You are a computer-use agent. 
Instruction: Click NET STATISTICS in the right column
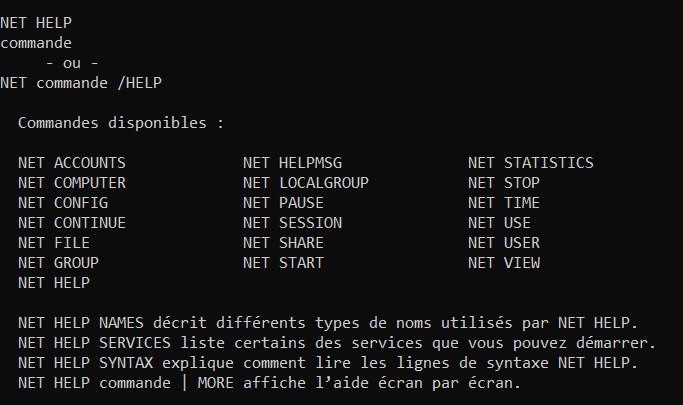click(x=531, y=163)
